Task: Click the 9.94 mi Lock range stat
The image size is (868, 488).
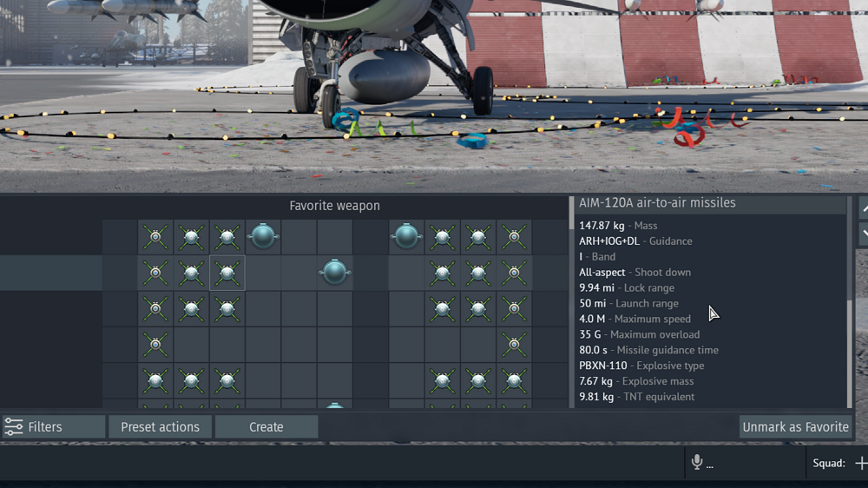Action: pos(627,287)
